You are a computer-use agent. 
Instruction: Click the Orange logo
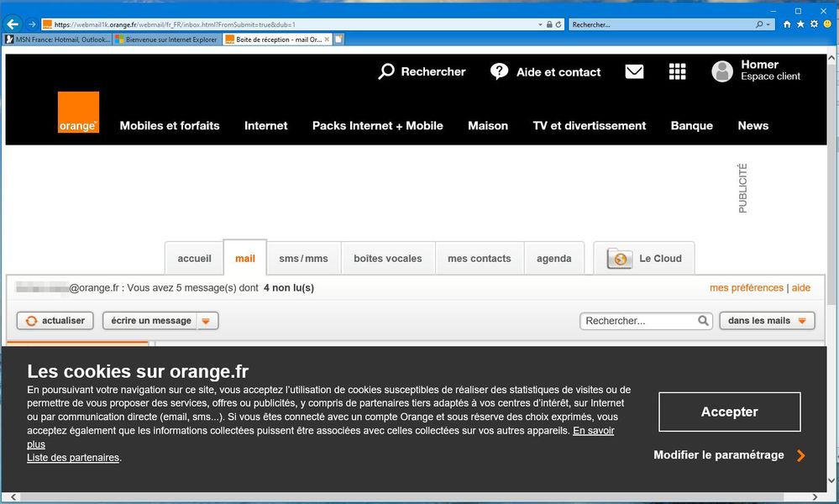78,113
